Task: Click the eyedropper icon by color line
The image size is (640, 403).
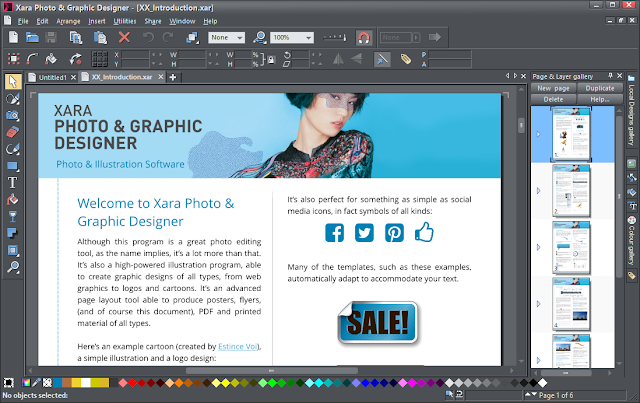Action: [36, 383]
